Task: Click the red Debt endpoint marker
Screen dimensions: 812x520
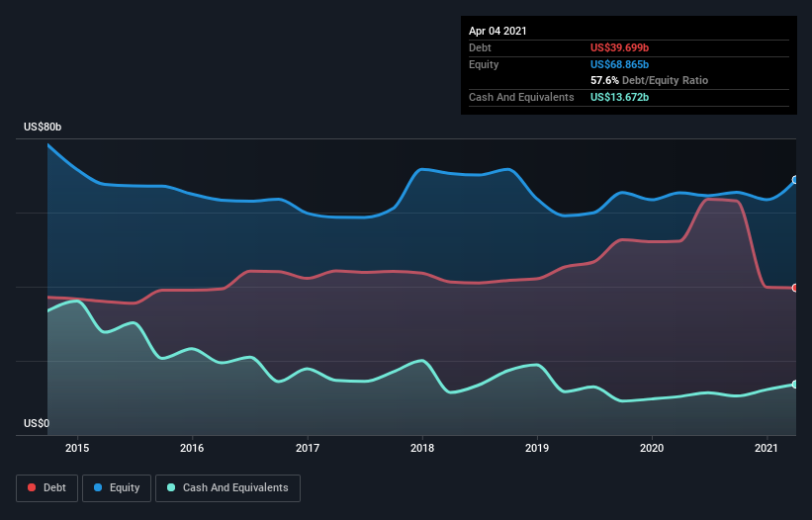Action: click(x=795, y=288)
